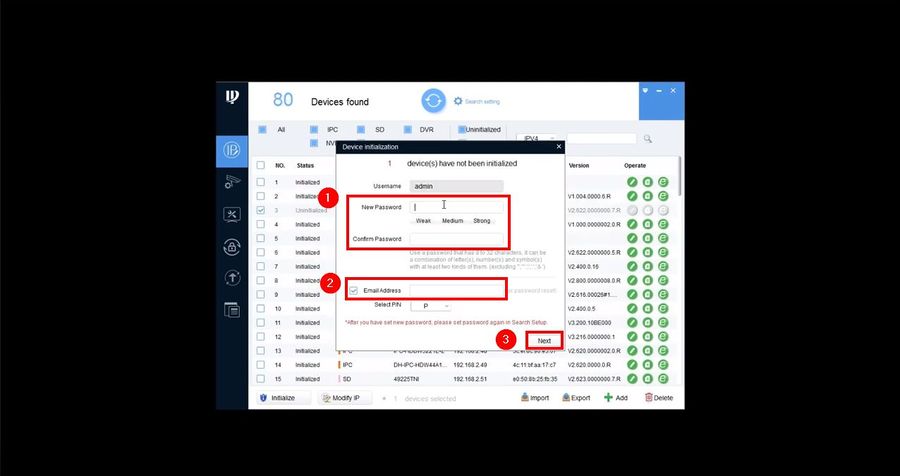Click the Version column header
The height and width of the screenshot is (476, 900).
pyautogui.click(x=579, y=165)
